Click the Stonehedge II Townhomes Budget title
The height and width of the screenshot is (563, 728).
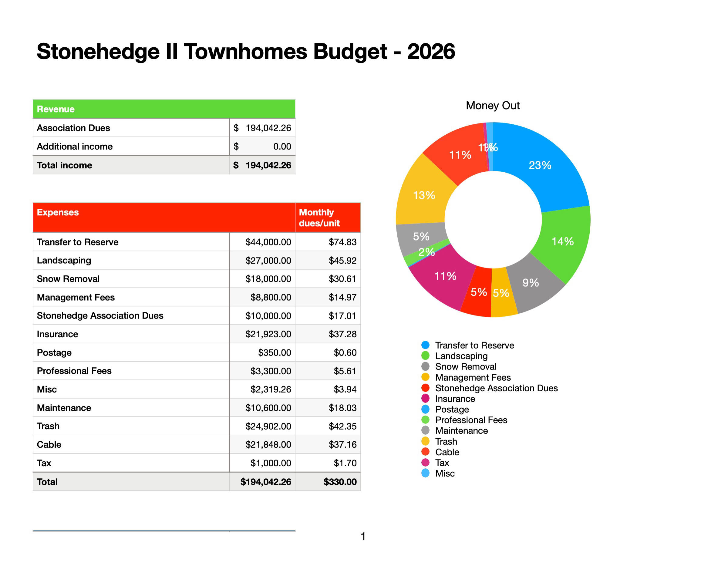coord(246,51)
